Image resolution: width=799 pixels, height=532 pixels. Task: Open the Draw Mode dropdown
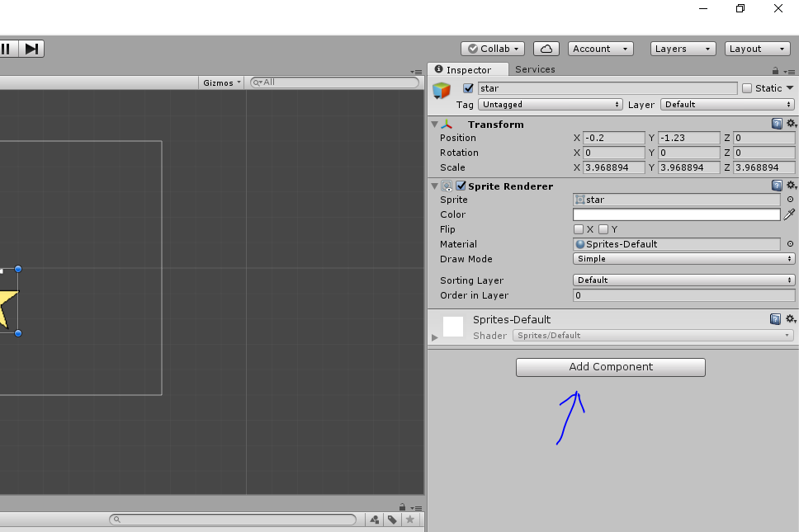tap(683, 259)
